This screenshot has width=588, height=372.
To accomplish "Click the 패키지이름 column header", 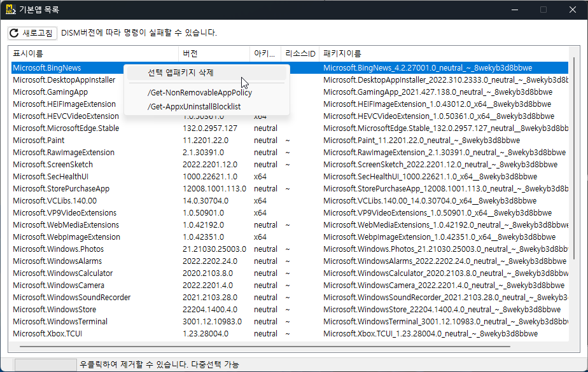I will [444, 53].
